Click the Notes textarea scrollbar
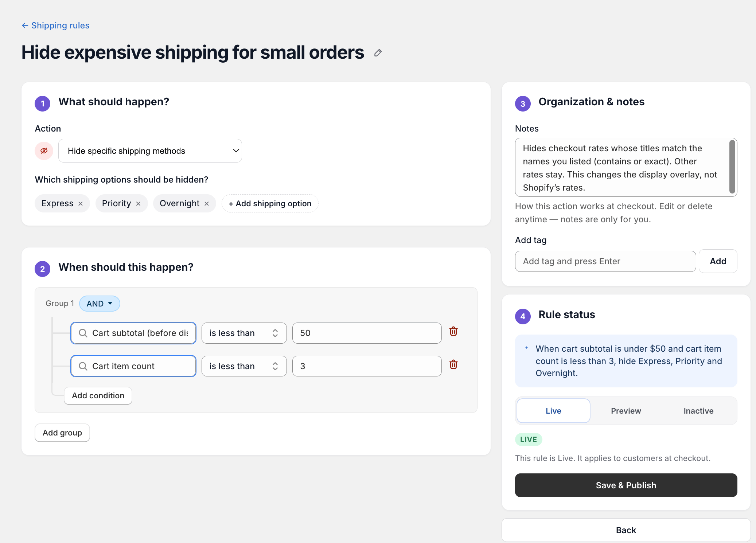756x543 pixels. 732,167
